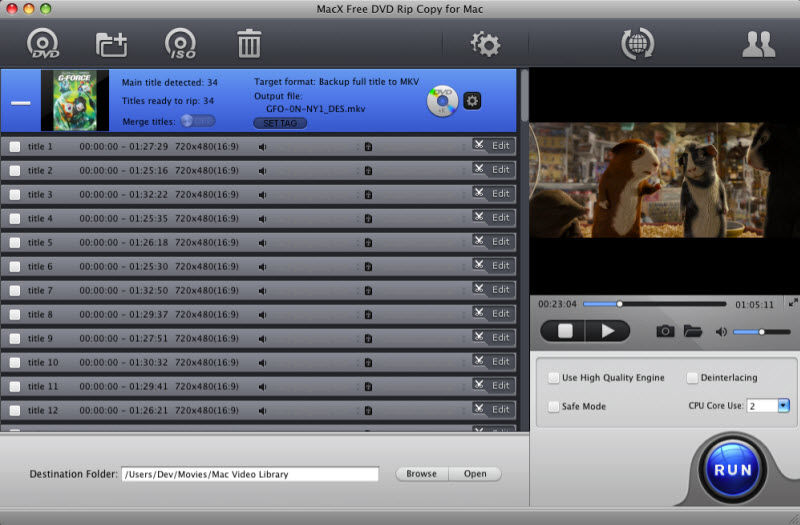Click subtitle icon of title 2
Image resolution: width=800 pixels, height=525 pixels.
(368, 171)
